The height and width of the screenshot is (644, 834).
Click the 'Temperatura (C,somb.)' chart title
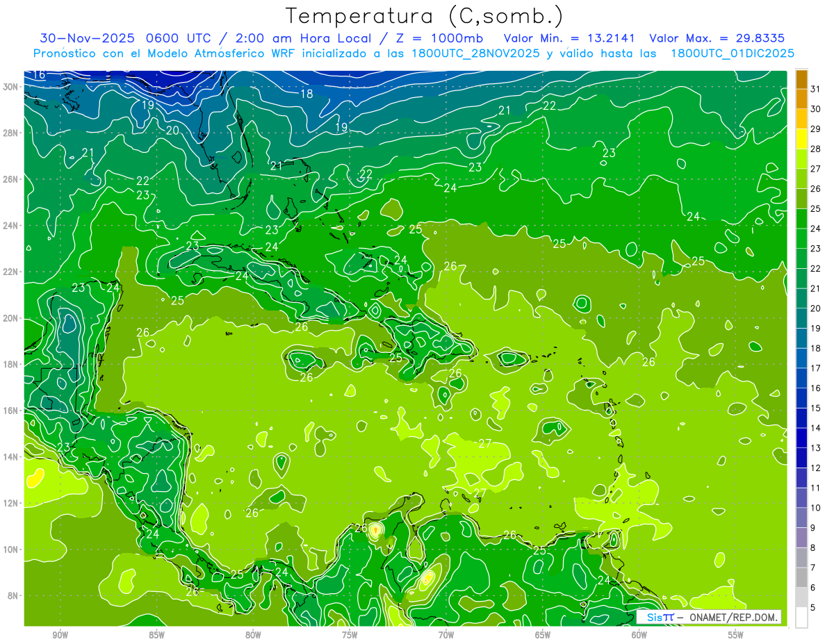click(x=425, y=16)
